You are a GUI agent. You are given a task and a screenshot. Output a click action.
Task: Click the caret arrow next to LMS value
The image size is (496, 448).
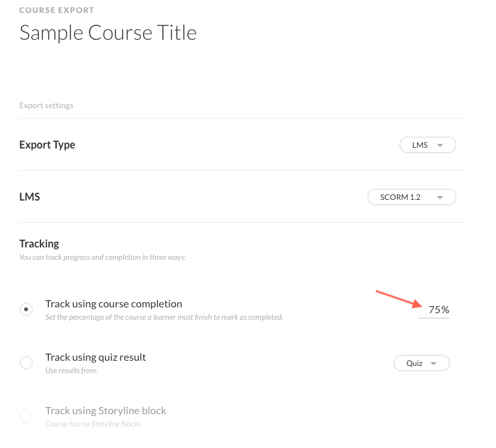pos(440,145)
